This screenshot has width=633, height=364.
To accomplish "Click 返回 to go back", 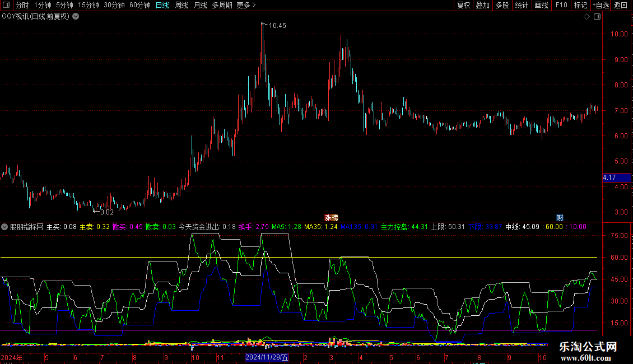I will pos(621,5).
